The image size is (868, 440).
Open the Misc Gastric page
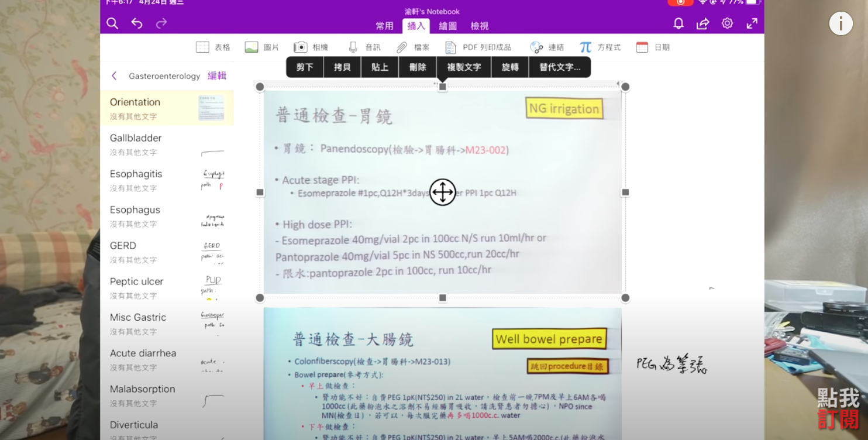point(167,323)
